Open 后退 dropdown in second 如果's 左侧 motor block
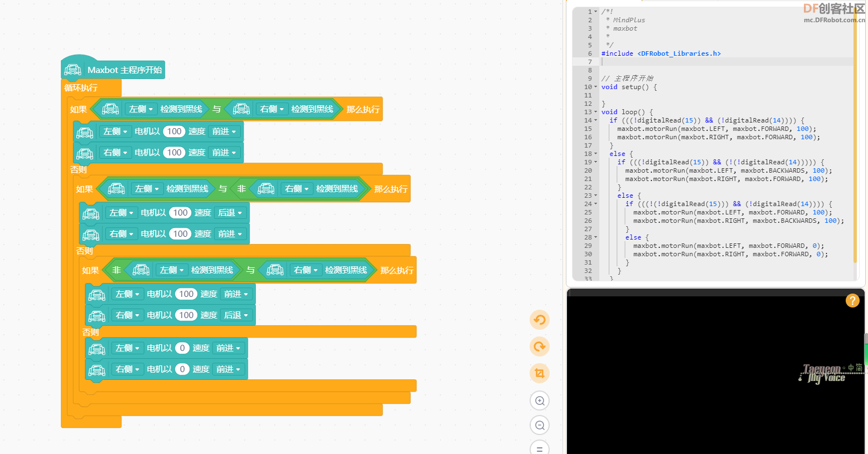This screenshot has width=868, height=454. tap(230, 213)
